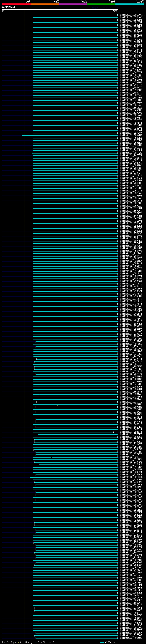Select the UniRef100_C8KIS7 label
The height and width of the screenshot is (644, 146).
pyautogui.click(x=131, y=379)
